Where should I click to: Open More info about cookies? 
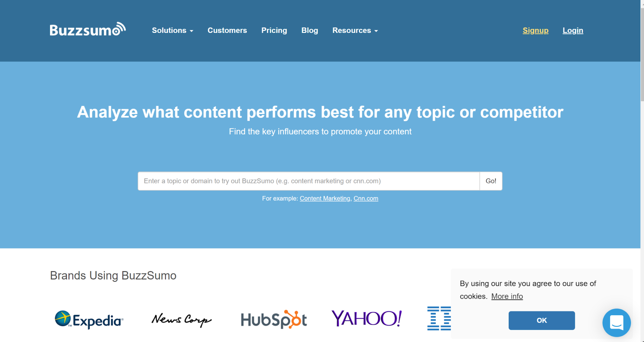507,296
